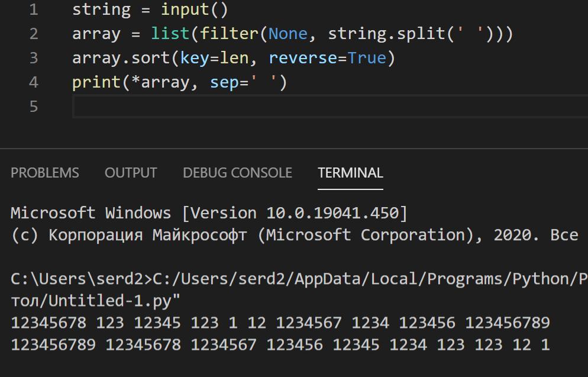Viewport: 588px width, 377px height.
Task: Open the OUTPUT panel tab
Action: (131, 173)
